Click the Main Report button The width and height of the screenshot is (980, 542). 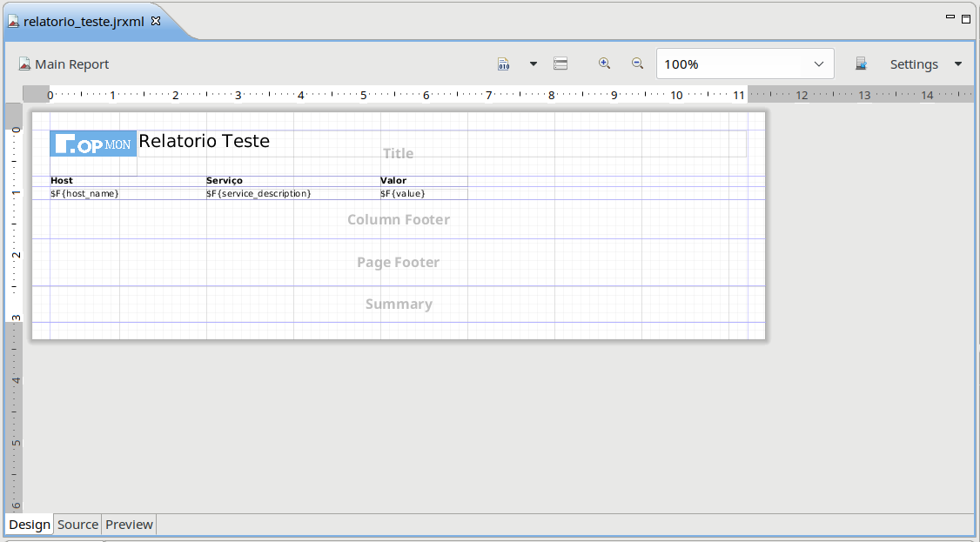coord(64,64)
